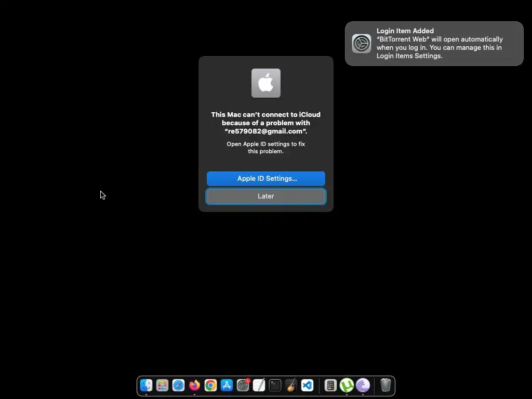532x399 pixels.
Task: Dismiss dialog with the Later button
Action: (266, 196)
